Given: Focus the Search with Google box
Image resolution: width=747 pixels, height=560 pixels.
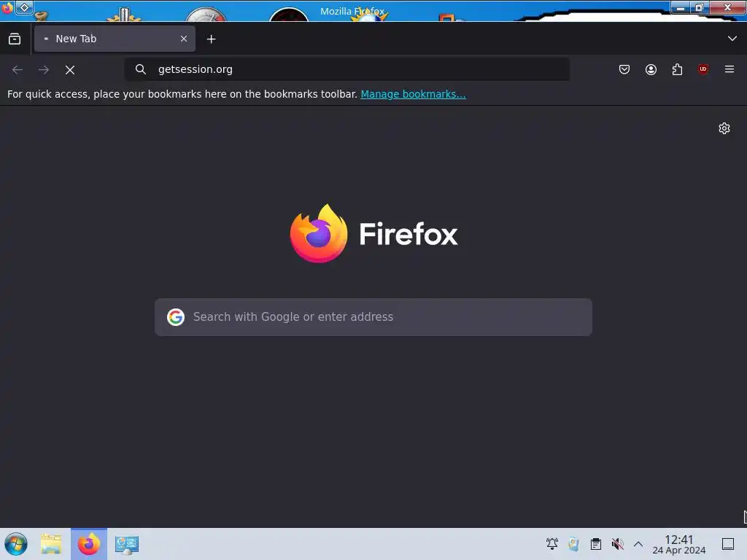Looking at the screenshot, I should (x=373, y=317).
